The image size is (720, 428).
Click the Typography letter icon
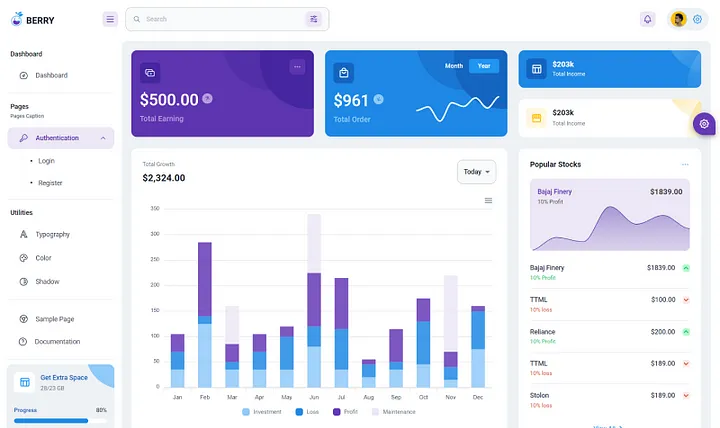23,234
